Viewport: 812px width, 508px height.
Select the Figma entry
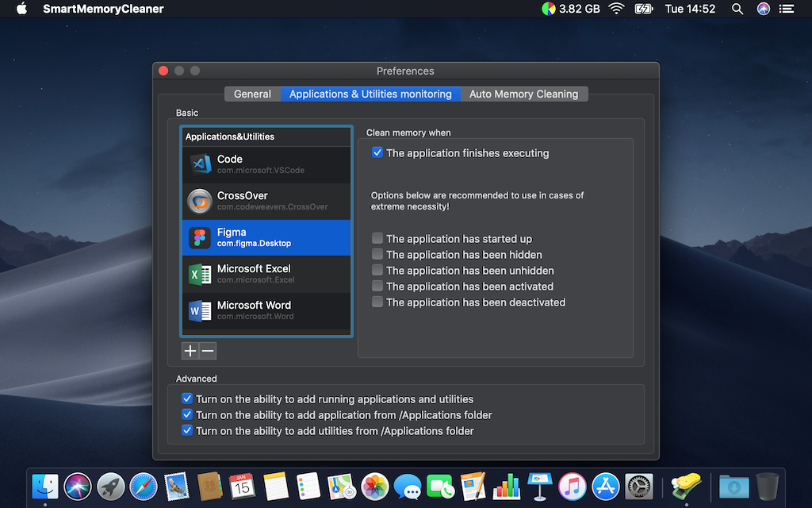266,237
